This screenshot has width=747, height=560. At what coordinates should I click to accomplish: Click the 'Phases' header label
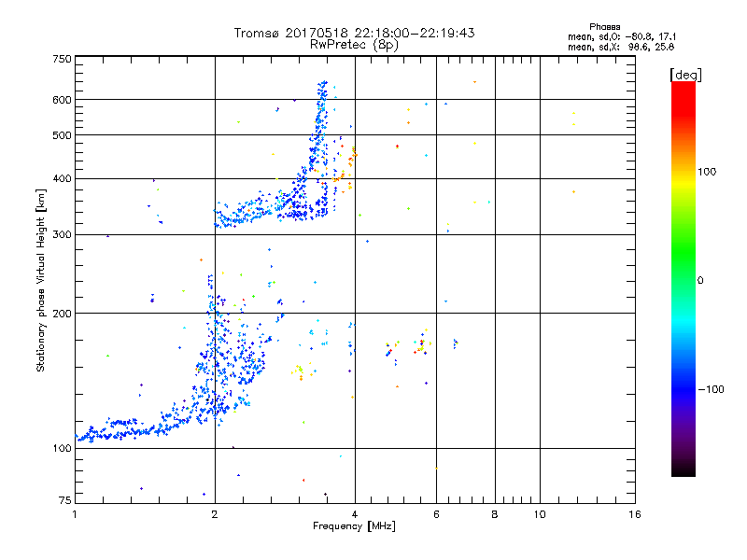tap(604, 27)
